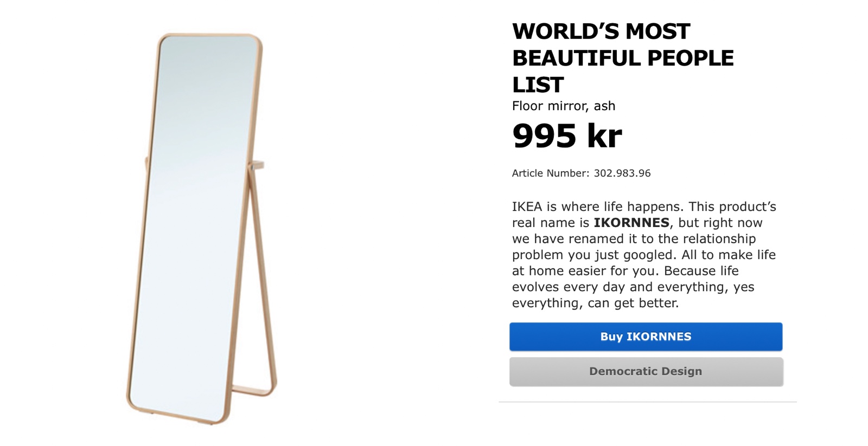Select the article number 302.983.96
Screen dimensions: 868x446
point(622,173)
